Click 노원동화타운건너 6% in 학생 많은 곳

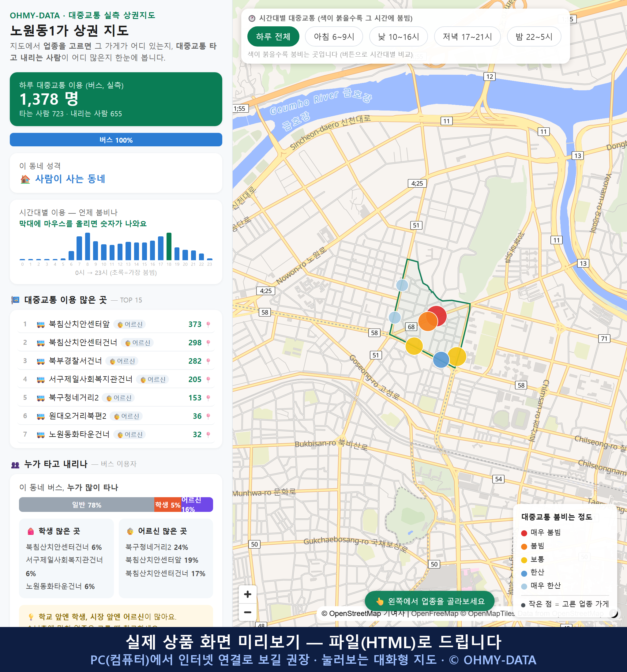60,586
